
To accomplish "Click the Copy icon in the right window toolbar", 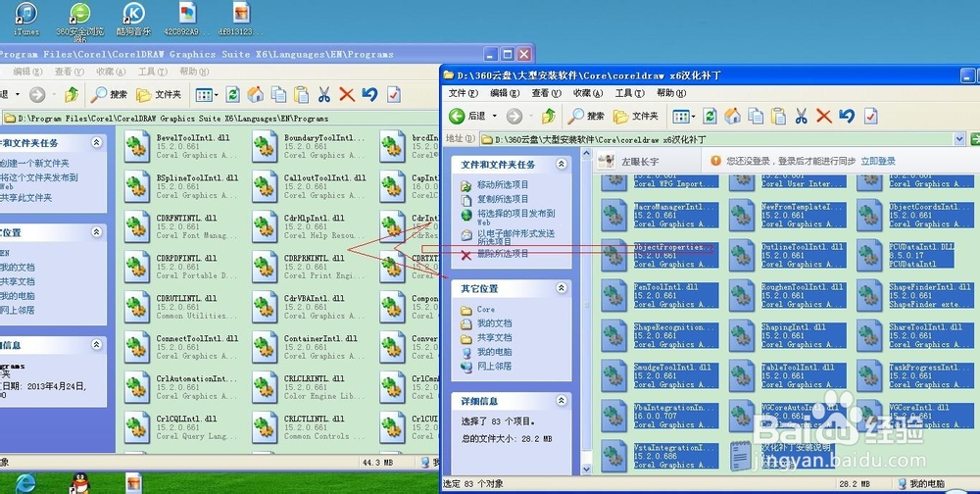I will 756,116.
